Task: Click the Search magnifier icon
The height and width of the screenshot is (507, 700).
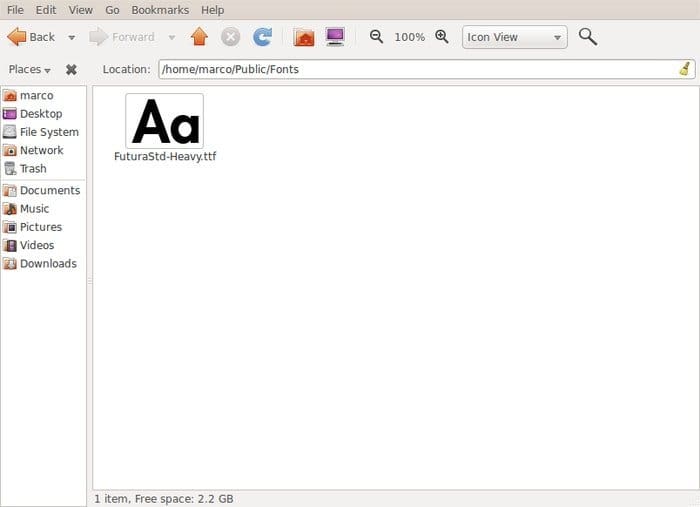Action: (588, 37)
